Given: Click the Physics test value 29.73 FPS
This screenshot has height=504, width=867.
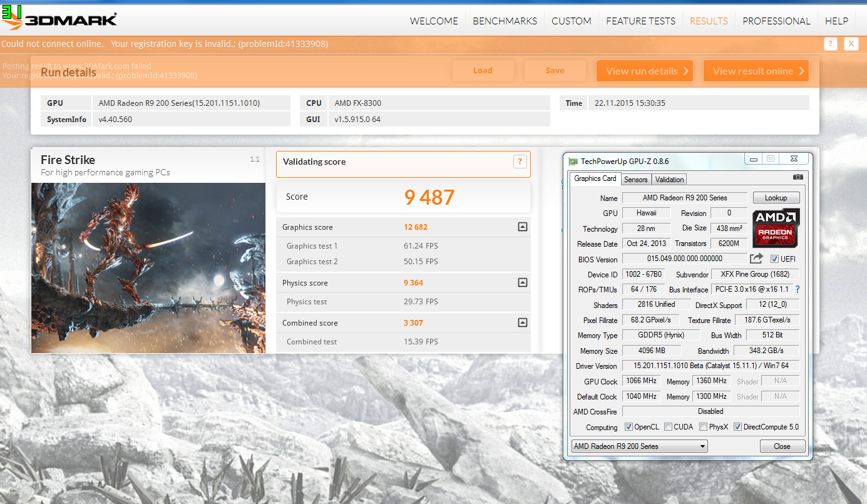Looking at the screenshot, I should (421, 302).
